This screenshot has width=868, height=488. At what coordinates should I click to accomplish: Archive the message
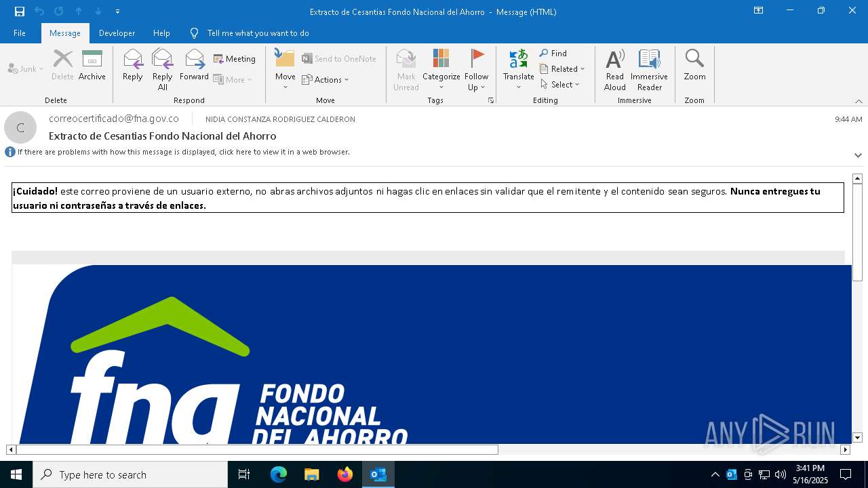pos(92,65)
